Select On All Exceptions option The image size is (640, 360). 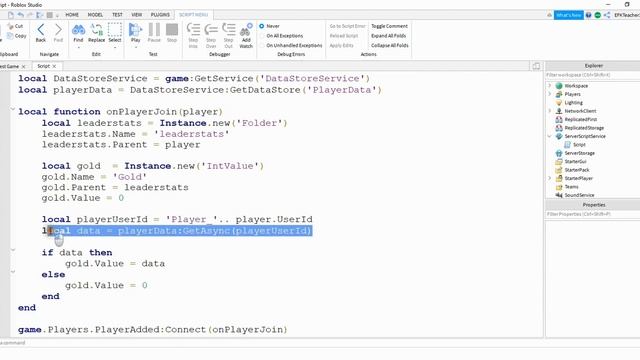pos(262,36)
